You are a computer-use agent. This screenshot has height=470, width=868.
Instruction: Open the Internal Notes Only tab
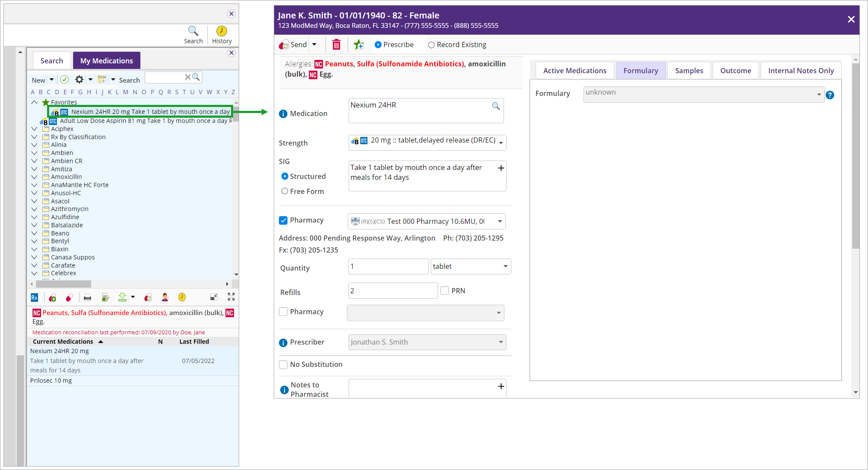point(801,71)
